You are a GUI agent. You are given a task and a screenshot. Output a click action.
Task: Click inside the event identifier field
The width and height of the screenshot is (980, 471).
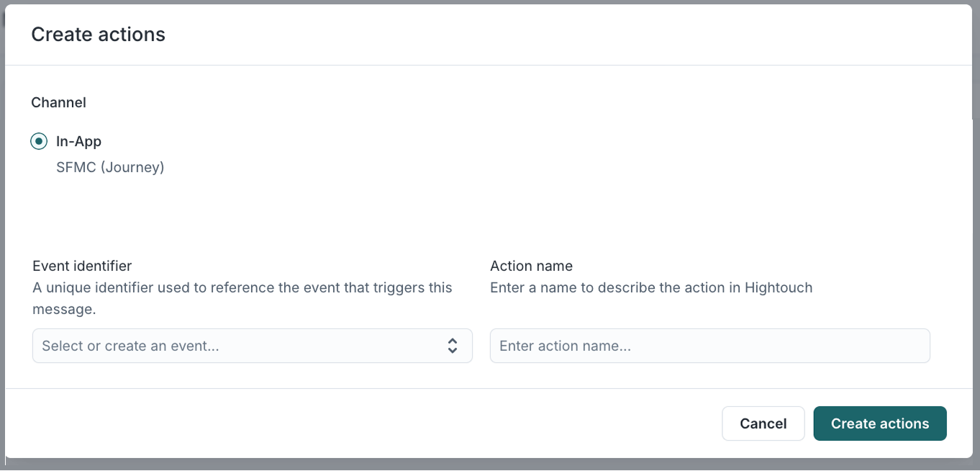216,346
